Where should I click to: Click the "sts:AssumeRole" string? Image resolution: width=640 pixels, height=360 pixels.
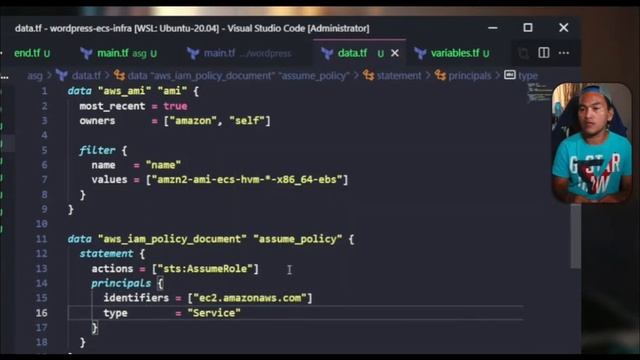(205, 269)
